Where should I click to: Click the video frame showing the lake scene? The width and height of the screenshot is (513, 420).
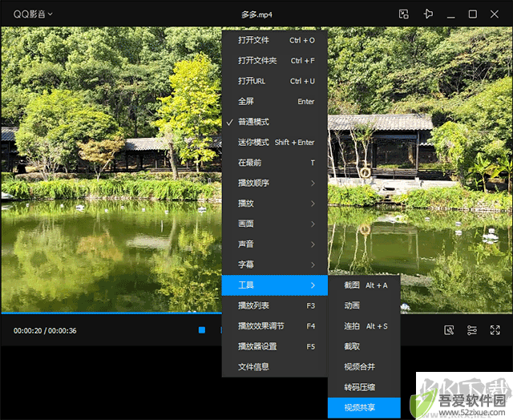click(111, 169)
